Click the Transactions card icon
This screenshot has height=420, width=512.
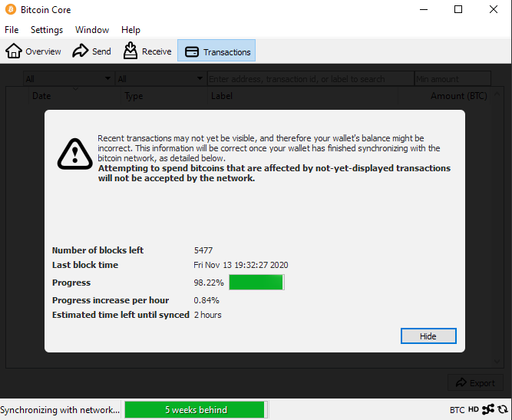(x=192, y=52)
